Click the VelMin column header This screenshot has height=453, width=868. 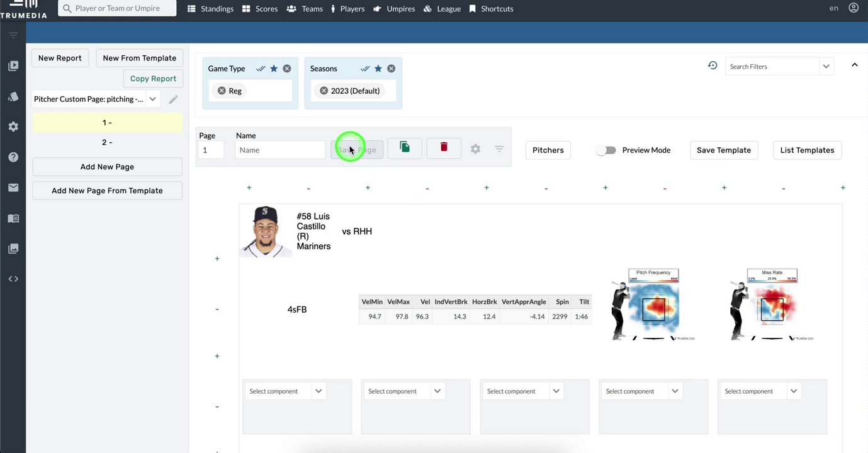371,302
